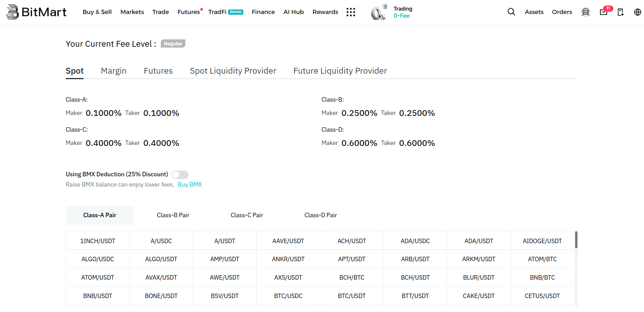
Task: Click the AXS/USDT pair
Action: 288,278
